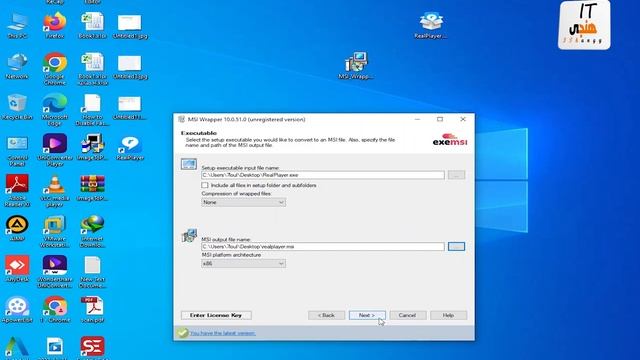Select the Image ISP WinRAR archive icon
Viewport: 640px width, 360px height.
click(92, 187)
